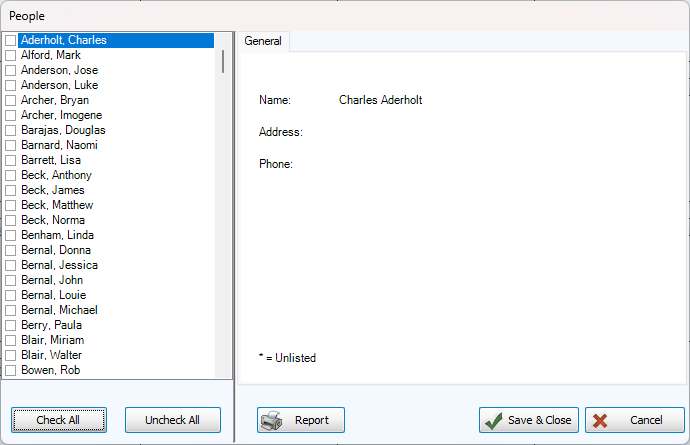Image resolution: width=690 pixels, height=445 pixels.
Task: Enable the checkbox for Barrett, Lisa
Action: [x=10, y=161]
